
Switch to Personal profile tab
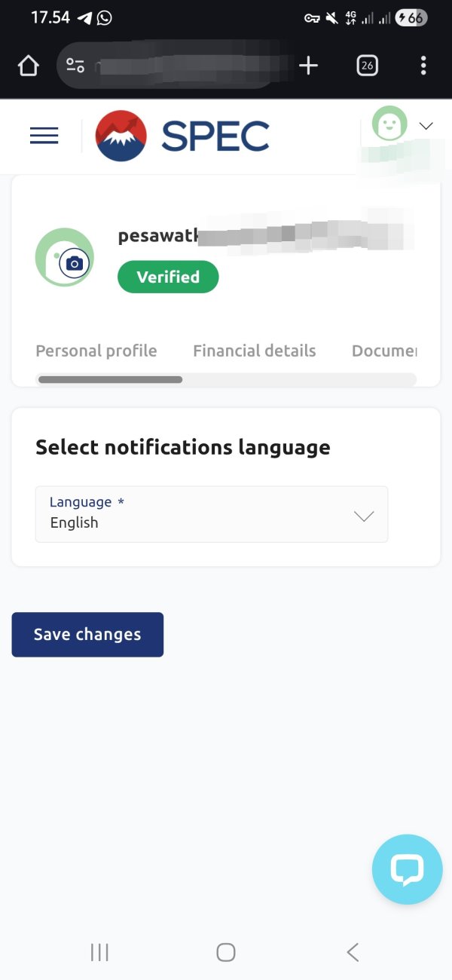click(x=96, y=351)
